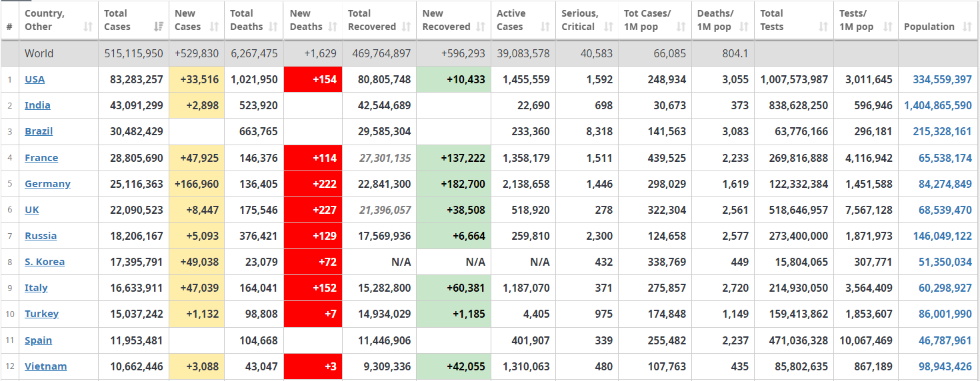This screenshot has height=381, width=980.
Task: Open the UK country link
Action: [32, 210]
